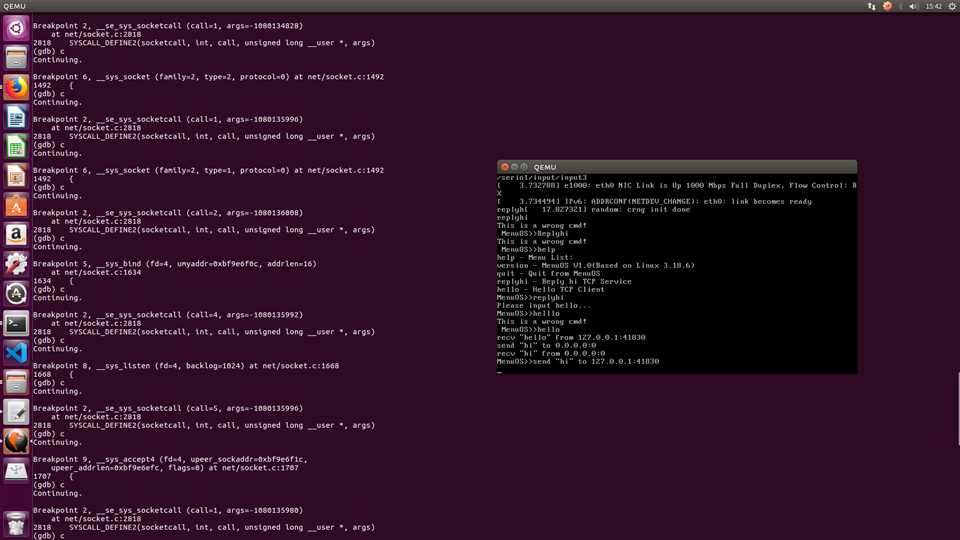Screen dimensions: 960x540
Task: Open the Trash in the dock
Action: (x=16, y=524)
